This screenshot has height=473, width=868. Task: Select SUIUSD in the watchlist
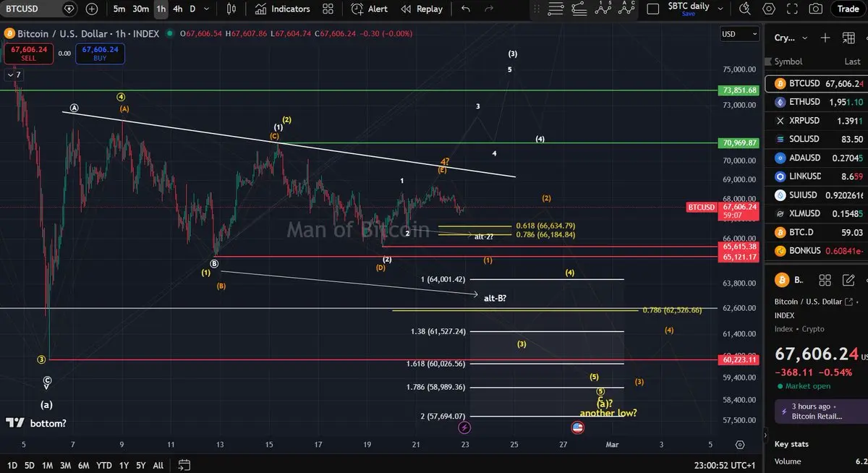(819, 195)
